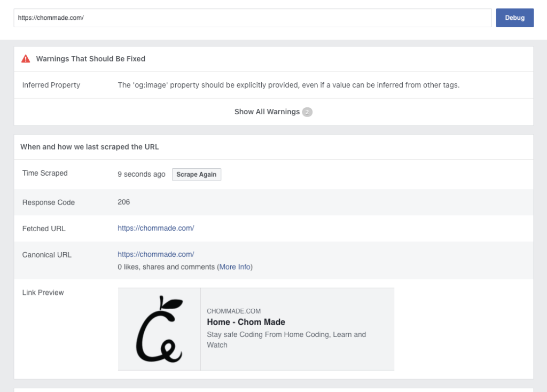
Task: Click the '9 seconds ago' timestamp
Action: click(142, 175)
